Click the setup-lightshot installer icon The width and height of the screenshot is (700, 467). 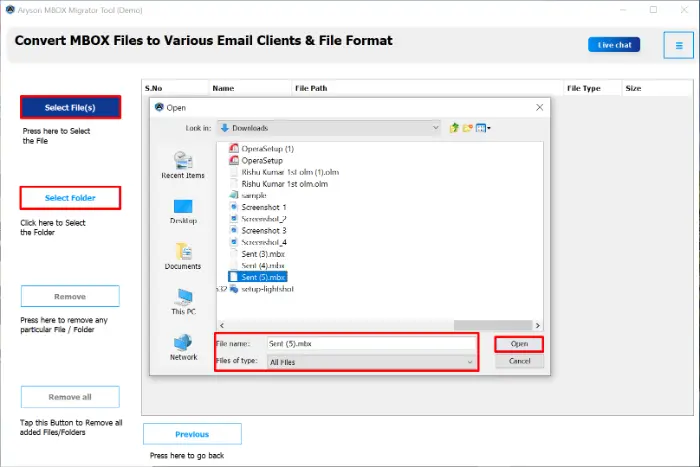[233, 289]
